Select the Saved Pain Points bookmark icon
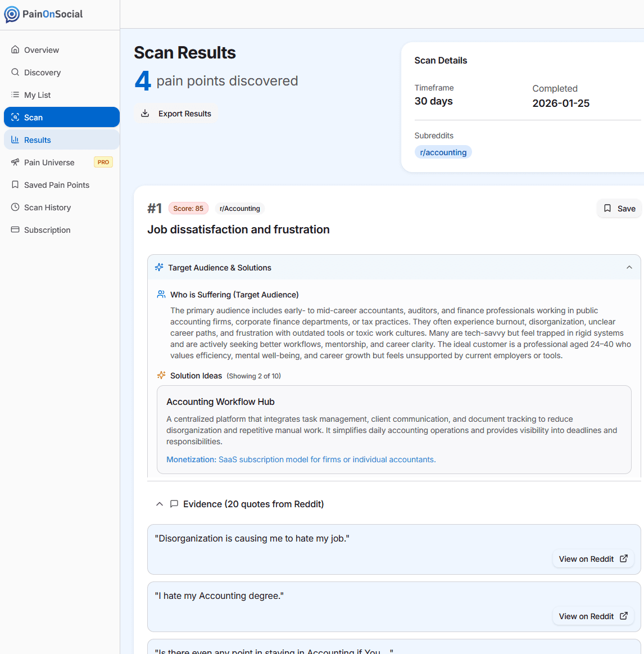Image resolution: width=644 pixels, height=654 pixels. 15,184
